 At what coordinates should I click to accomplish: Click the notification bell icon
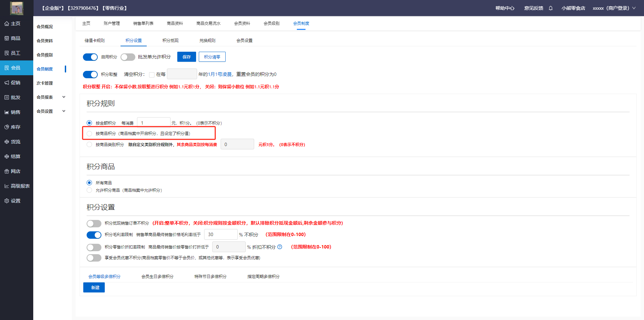point(551,8)
